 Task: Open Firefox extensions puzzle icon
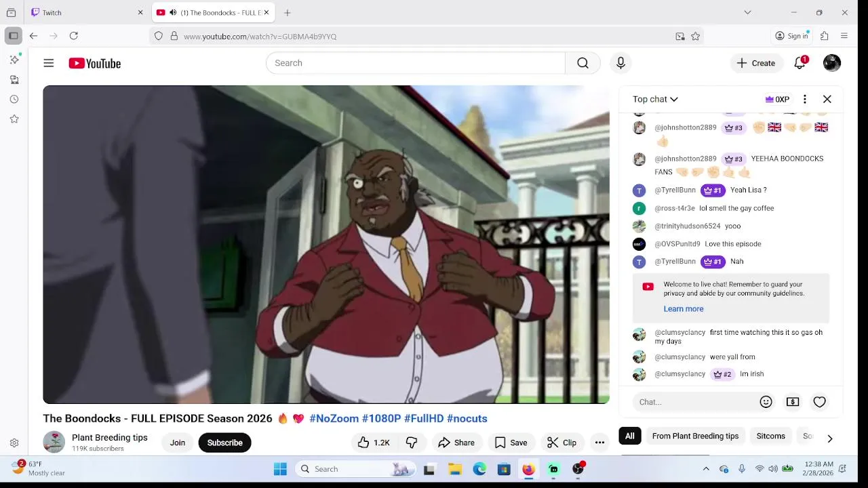pos(825,36)
